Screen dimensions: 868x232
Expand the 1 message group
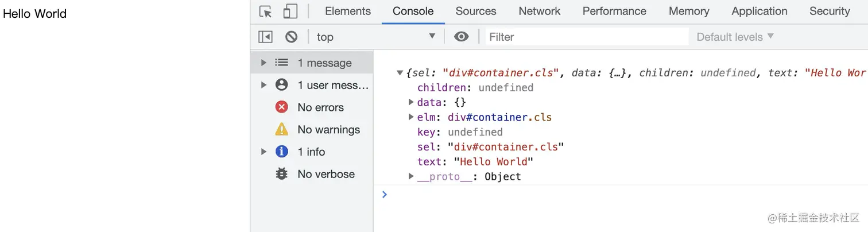264,63
